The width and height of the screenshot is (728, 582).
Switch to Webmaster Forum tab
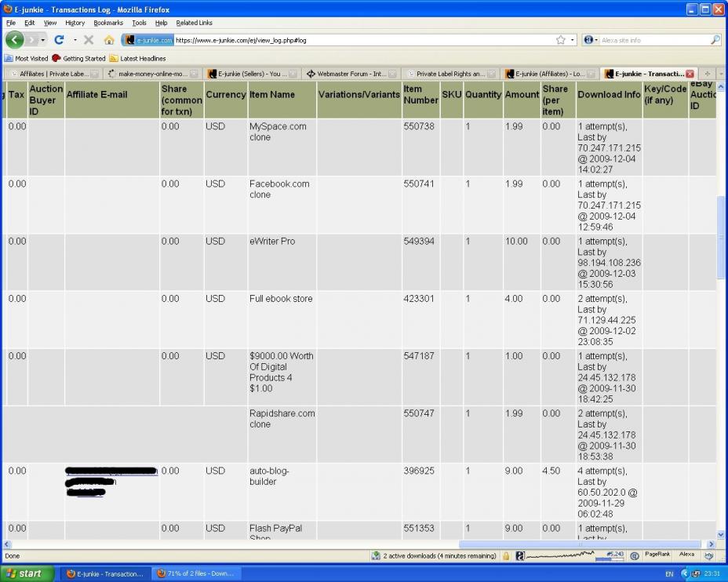tap(351, 74)
